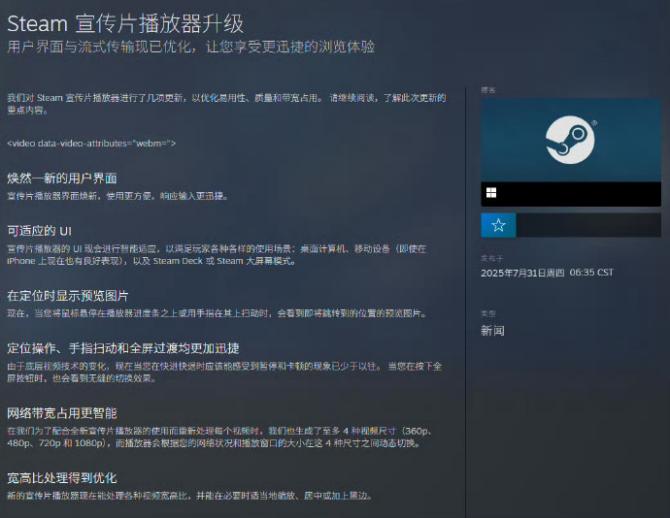
Task: Click the title Steam 宣传片播放器升级
Action: click(x=126, y=22)
